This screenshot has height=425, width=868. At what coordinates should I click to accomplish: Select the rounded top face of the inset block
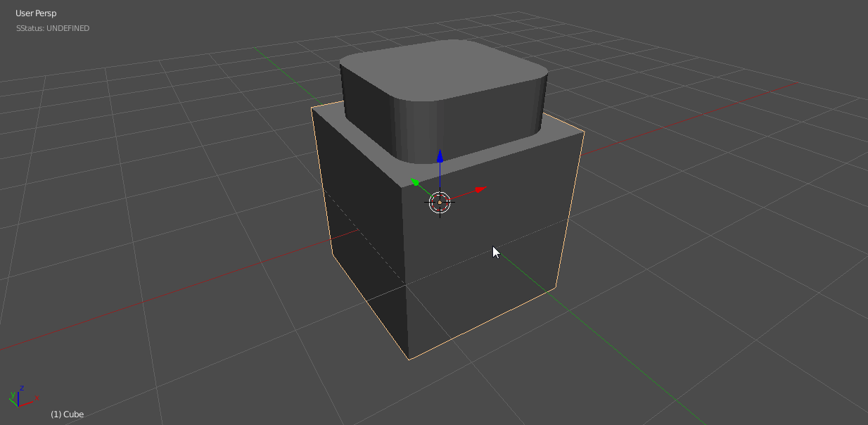tap(443, 70)
